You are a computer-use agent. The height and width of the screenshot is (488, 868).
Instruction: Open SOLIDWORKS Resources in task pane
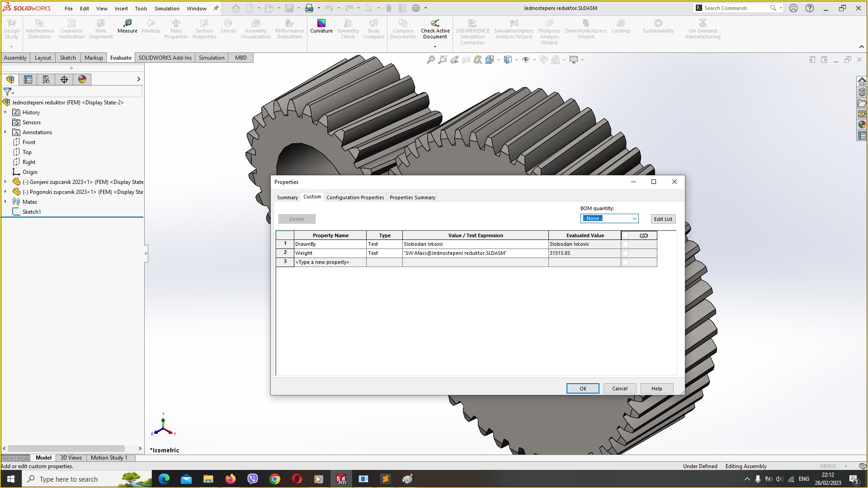pos(862,81)
